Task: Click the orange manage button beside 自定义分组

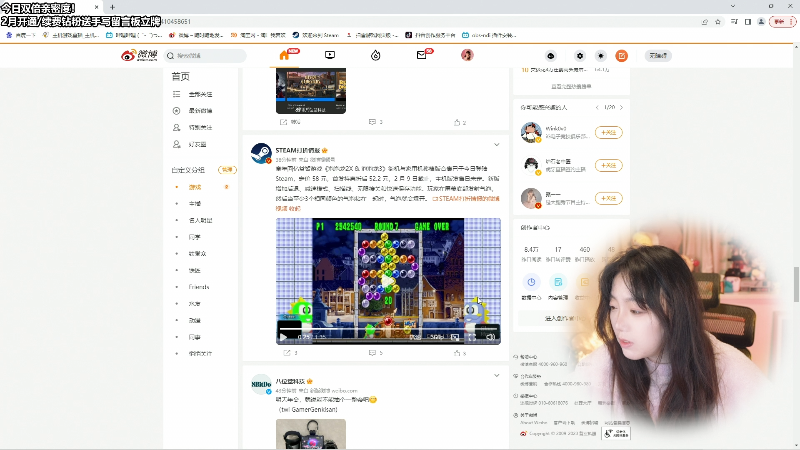Action: (227, 170)
